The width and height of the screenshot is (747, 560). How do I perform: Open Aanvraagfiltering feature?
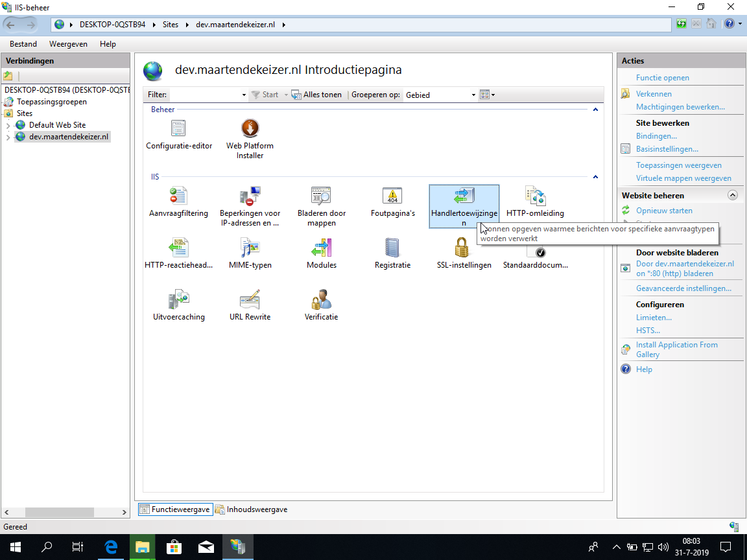(179, 202)
